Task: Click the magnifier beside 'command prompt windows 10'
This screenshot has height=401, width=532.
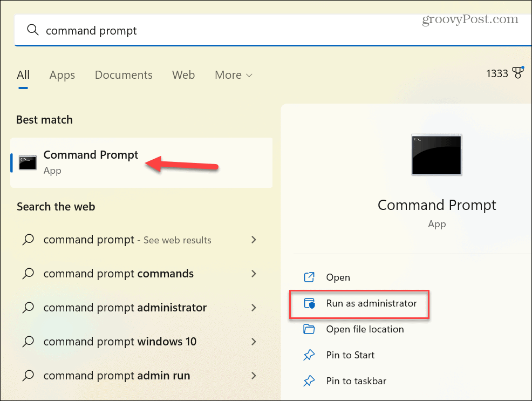Action: (28, 341)
